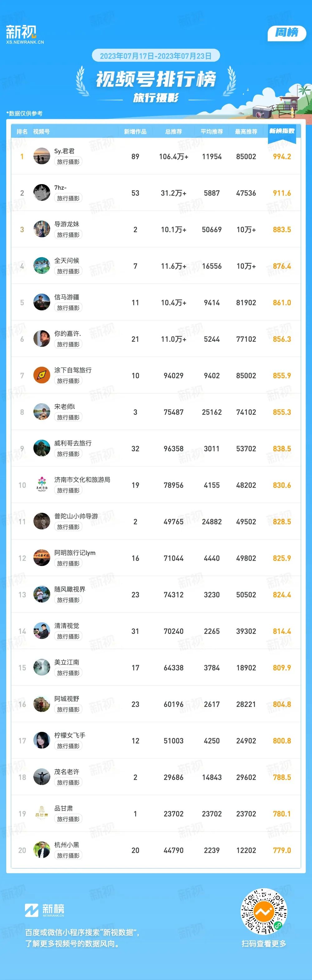Open the 威利哥去旅行 account name
The height and width of the screenshot is (980, 312).
click(73, 443)
